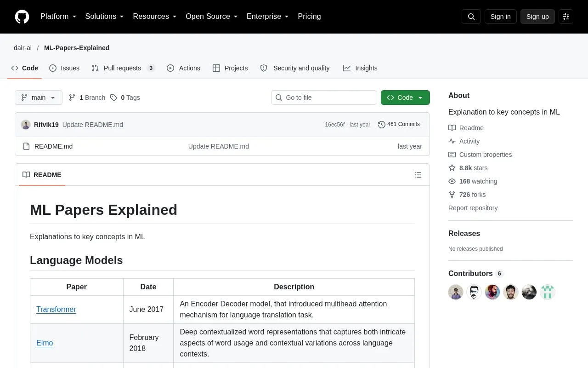
Task: Open the GitHub home logo
Action: click(22, 17)
